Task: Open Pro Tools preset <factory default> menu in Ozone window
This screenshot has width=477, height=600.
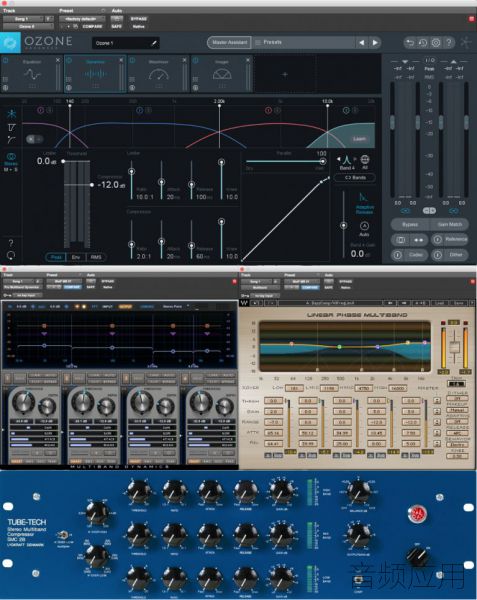Action: click(x=80, y=18)
